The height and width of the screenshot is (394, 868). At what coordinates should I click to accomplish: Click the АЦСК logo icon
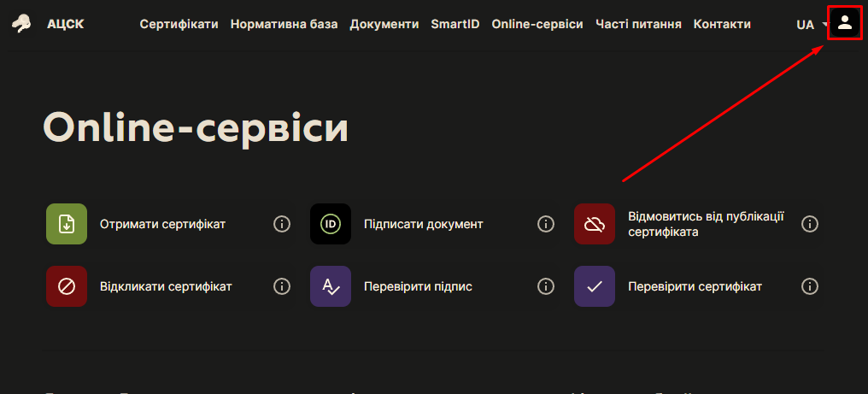(x=23, y=24)
